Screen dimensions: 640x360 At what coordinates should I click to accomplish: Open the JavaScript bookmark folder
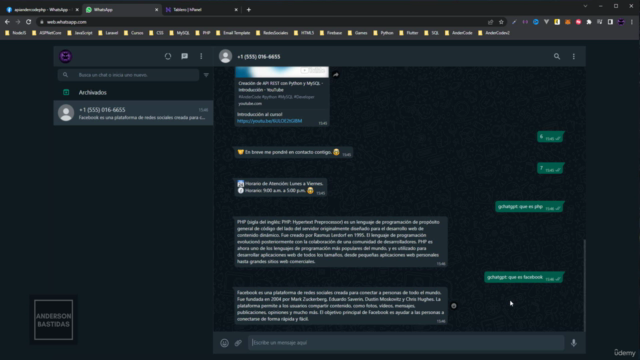(80, 33)
